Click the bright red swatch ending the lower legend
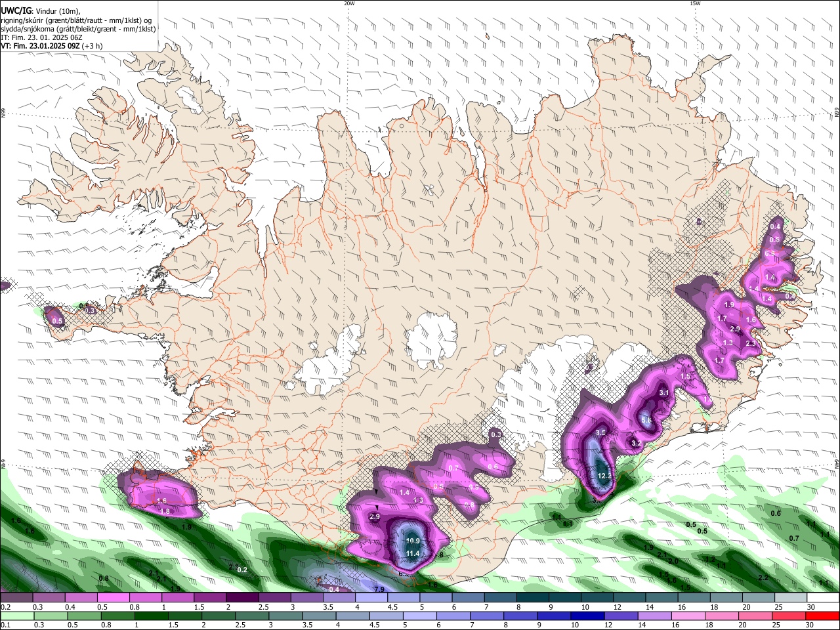This screenshot has height=630, width=840. tap(822, 616)
